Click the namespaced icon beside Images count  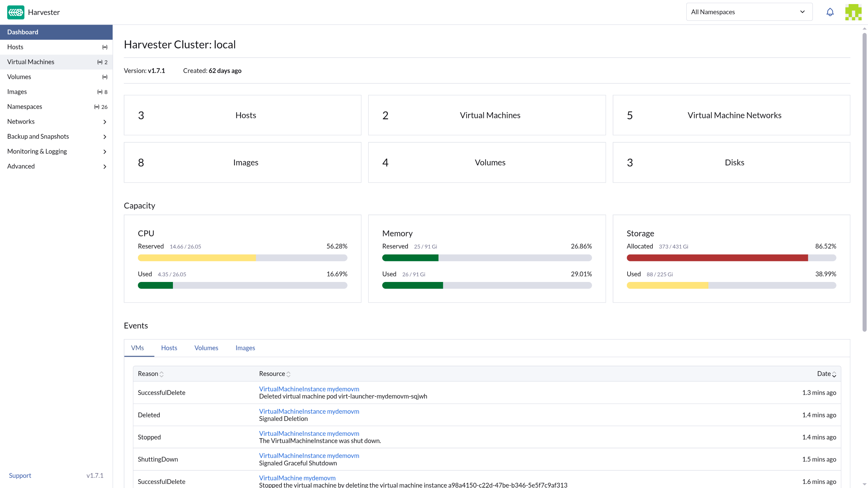(x=100, y=92)
